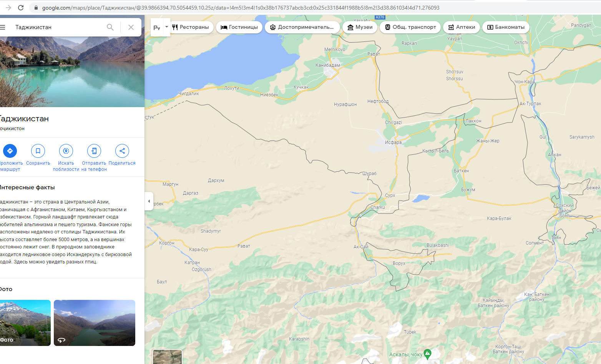This screenshot has height=364, width=601.
Task: Click the Share (Поделиться) icon
Action: tap(122, 151)
